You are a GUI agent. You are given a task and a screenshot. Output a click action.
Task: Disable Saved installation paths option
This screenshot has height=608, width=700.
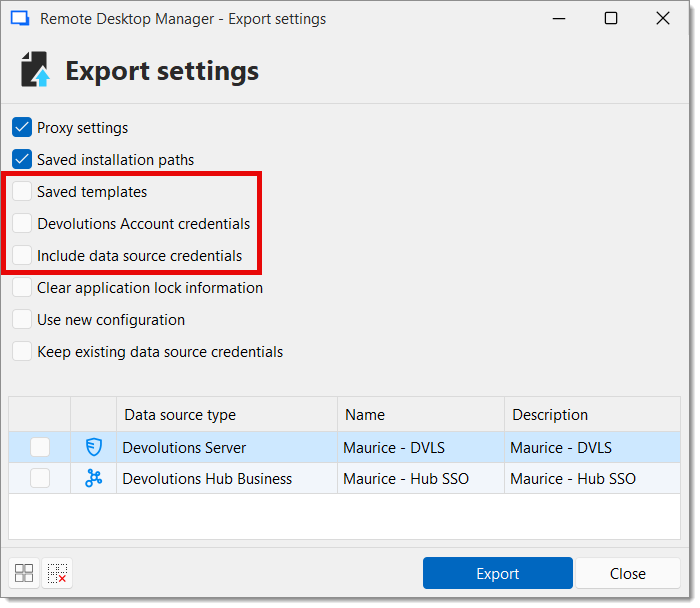(x=22, y=160)
